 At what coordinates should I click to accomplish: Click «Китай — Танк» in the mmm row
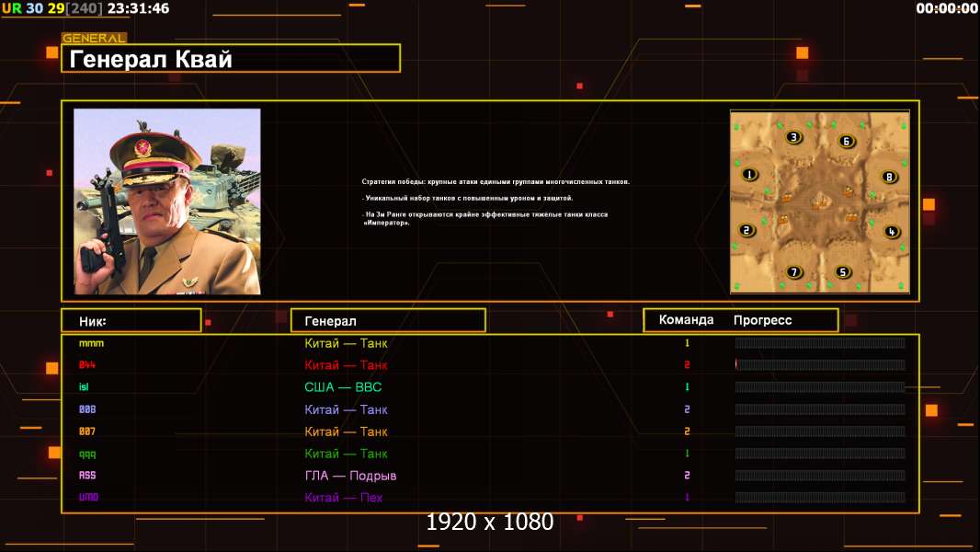tap(346, 342)
